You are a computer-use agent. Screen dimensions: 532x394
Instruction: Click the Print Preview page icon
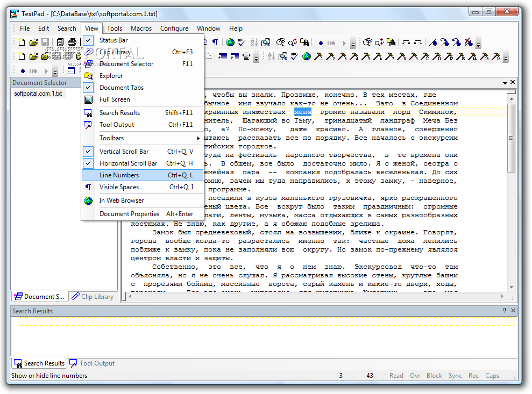point(60,42)
